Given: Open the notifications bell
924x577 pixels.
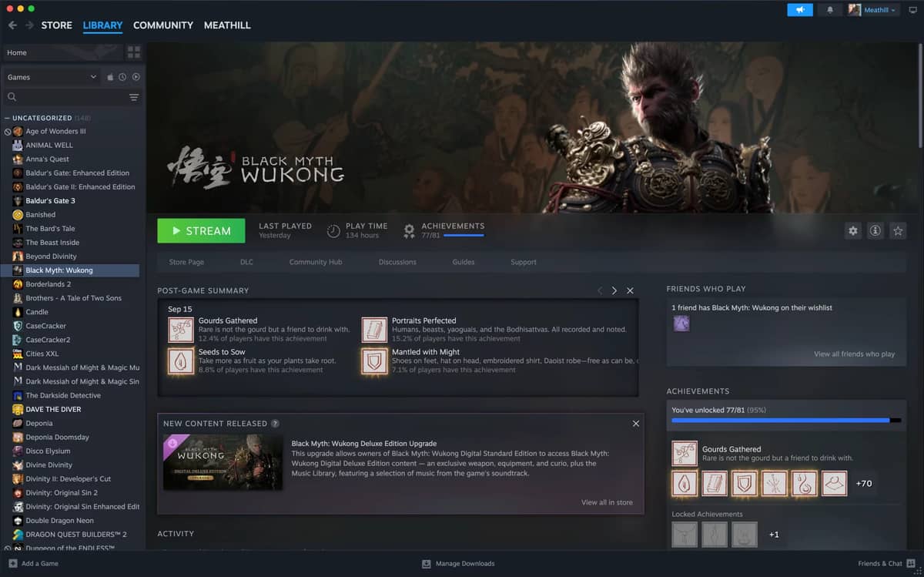Looking at the screenshot, I should click(x=829, y=10).
